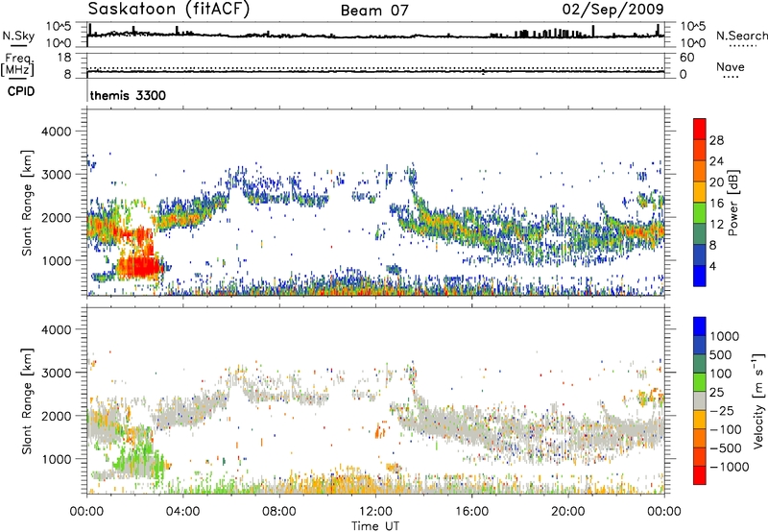Click the 16 label on Power colorbar
Image resolution: width=768 pixels, height=532 pixels.
[716, 204]
